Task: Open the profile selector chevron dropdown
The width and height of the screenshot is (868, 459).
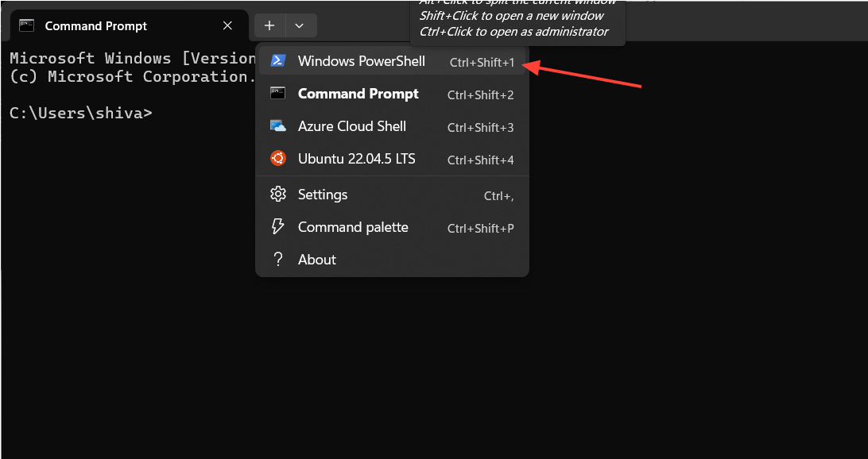Action: [x=300, y=25]
